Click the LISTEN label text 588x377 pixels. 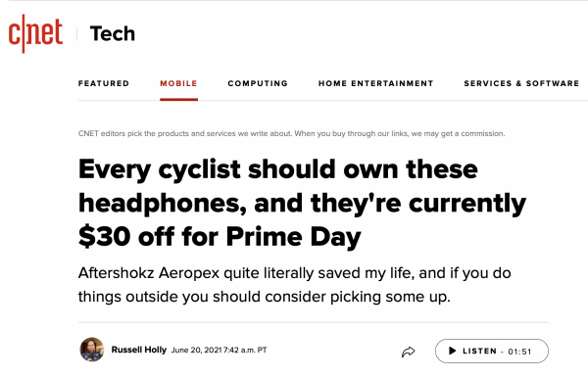pyautogui.click(x=479, y=352)
